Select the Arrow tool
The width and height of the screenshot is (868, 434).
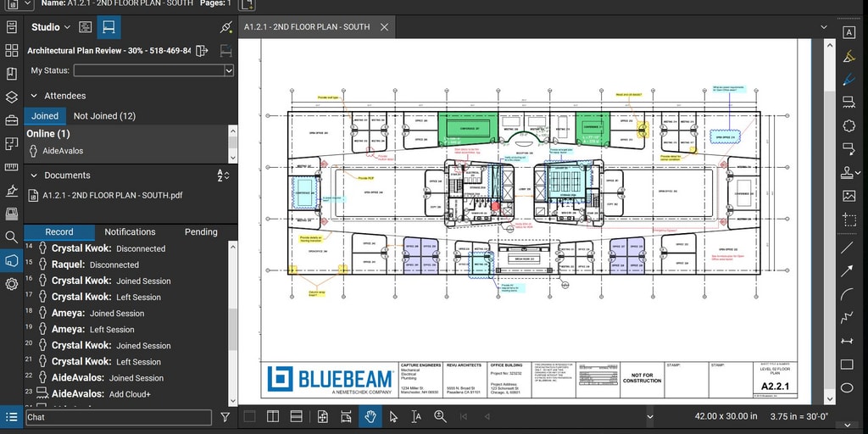(x=847, y=270)
